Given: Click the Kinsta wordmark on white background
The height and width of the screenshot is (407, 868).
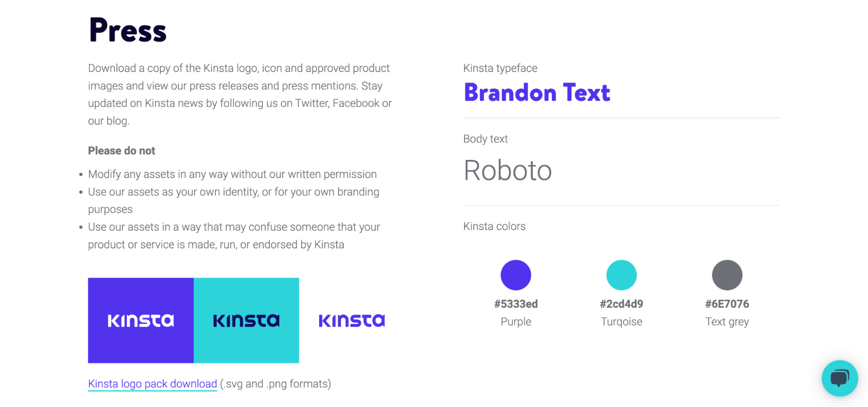Looking at the screenshot, I should [x=352, y=321].
